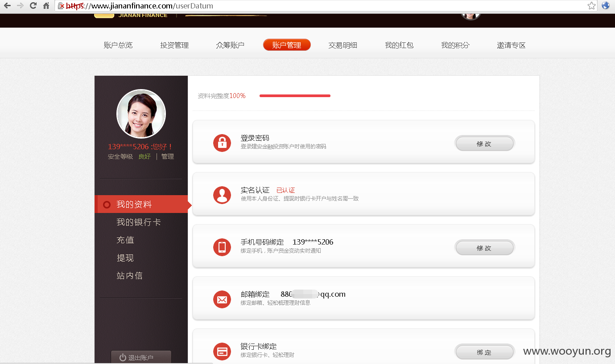Open 邀请专区 navigation tab

tap(512, 45)
